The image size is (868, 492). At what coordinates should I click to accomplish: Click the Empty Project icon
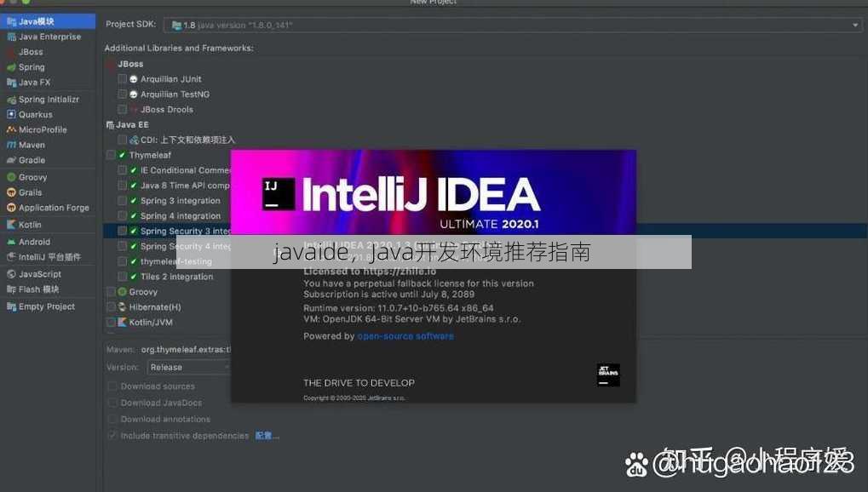click(11, 306)
